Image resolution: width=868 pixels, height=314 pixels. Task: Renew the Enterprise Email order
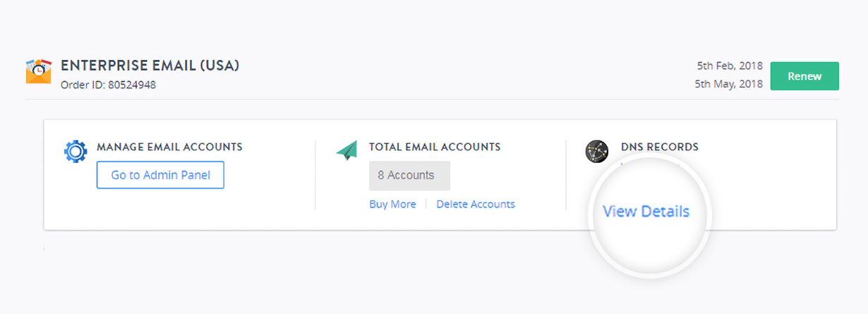804,76
